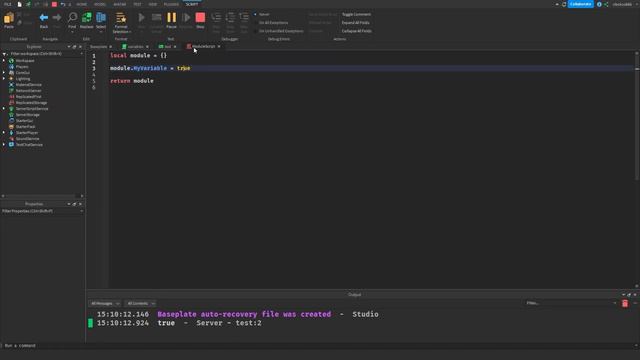Click the undo arrow in quick access bar
640x360 pixels.
point(63,4)
